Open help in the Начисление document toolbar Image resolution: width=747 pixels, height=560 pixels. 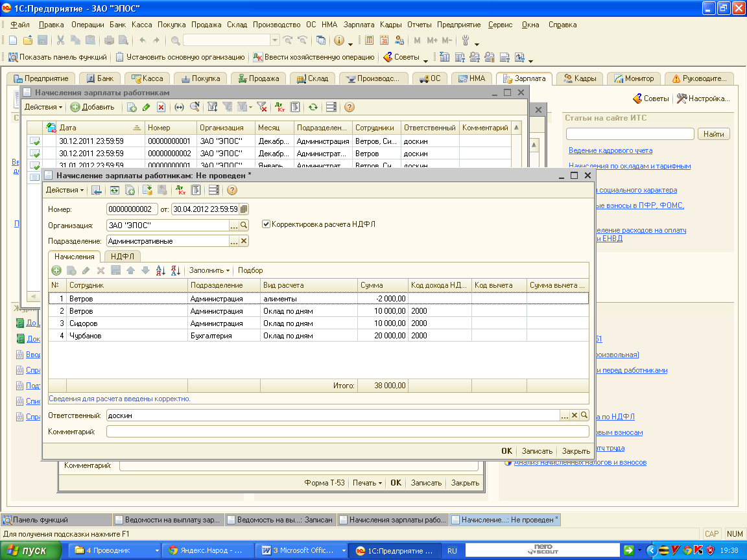pyautogui.click(x=232, y=190)
